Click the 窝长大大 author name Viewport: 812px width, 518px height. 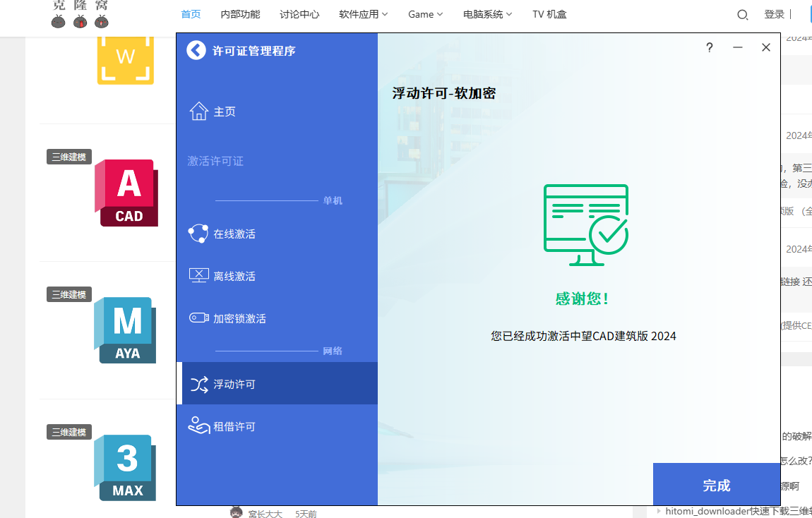(x=265, y=514)
